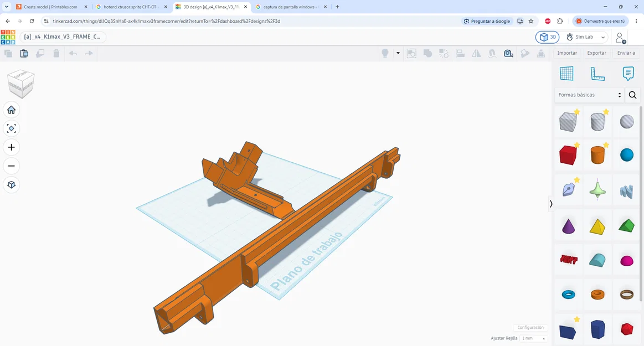Viewport: 644px width, 346px height.
Task: Click the Align tool icon
Action: tap(460, 53)
